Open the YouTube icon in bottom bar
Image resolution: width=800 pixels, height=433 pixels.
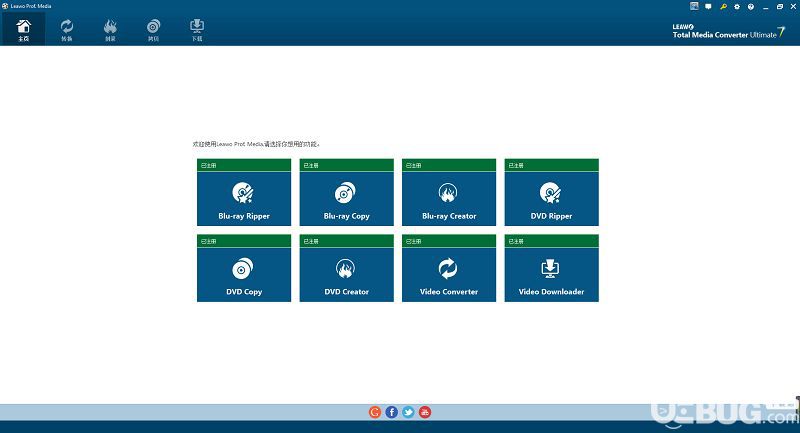(x=425, y=412)
